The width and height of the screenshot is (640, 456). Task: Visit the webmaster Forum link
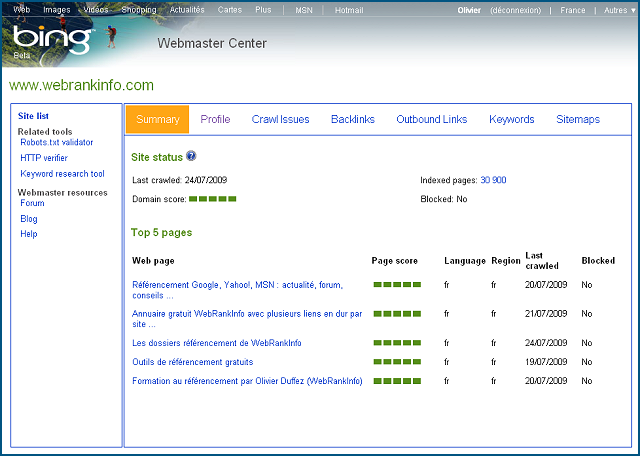(x=32, y=203)
